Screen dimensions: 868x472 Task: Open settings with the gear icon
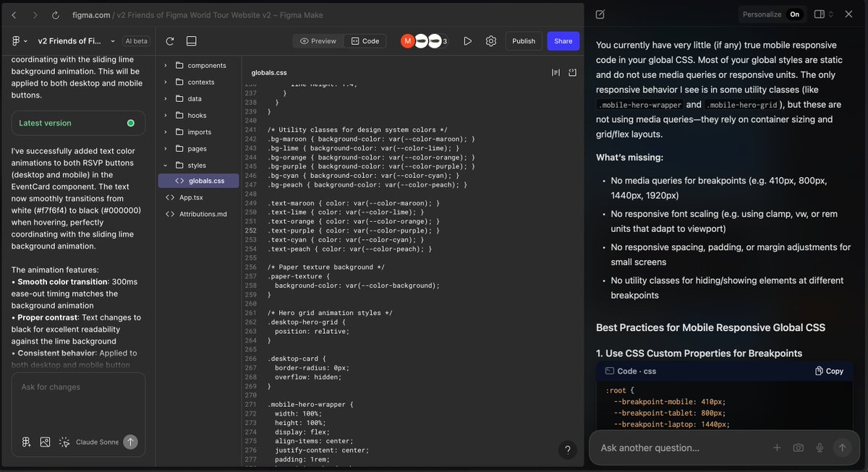(491, 41)
